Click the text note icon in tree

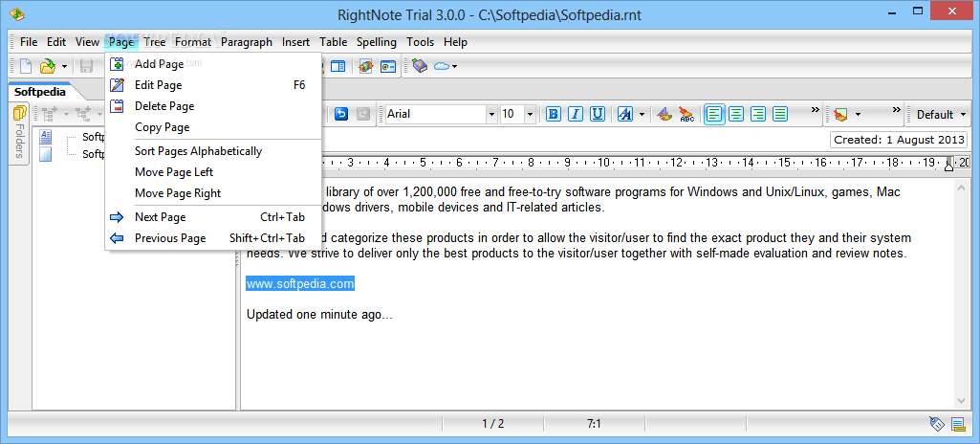[46, 136]
